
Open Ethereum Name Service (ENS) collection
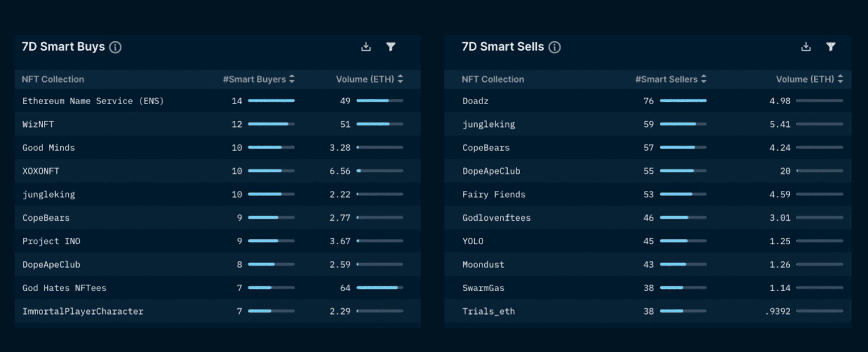pyautogui.click(x=93, y=101)
